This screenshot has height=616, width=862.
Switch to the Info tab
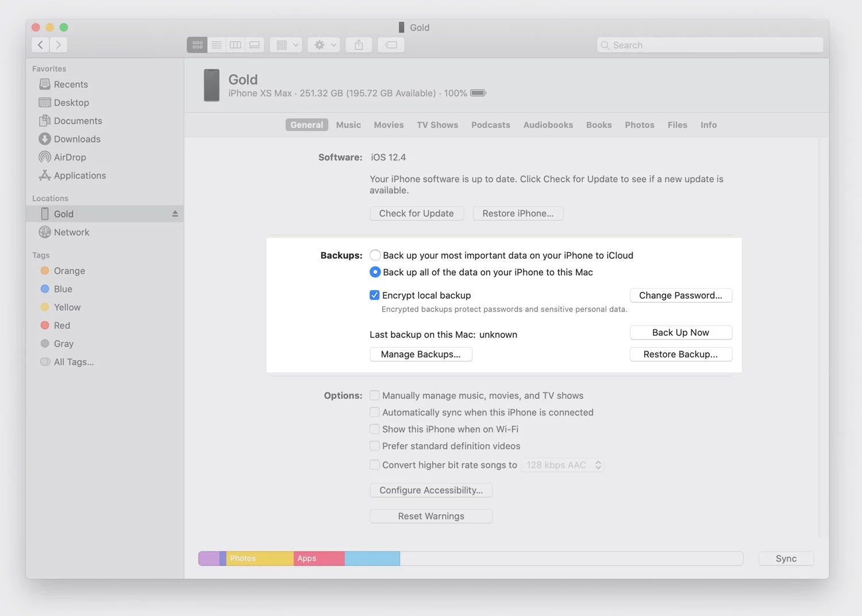pyautogui.click(x=709, y=125)
